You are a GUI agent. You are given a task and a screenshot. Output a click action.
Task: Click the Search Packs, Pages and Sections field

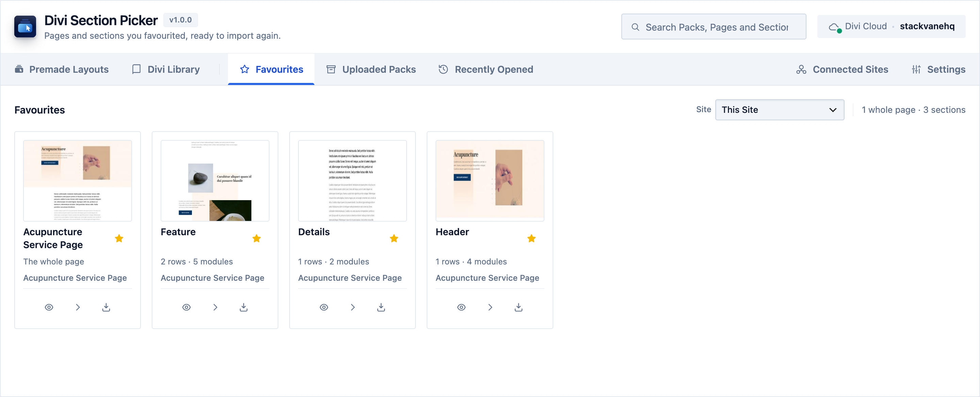tap(713, 27)
